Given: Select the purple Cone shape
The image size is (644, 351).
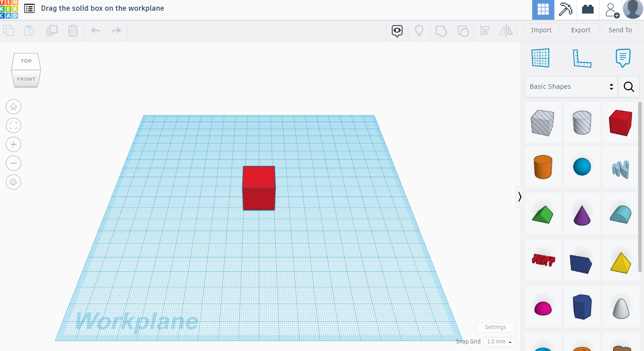Looking at the screenshot, I should [582, 214].
